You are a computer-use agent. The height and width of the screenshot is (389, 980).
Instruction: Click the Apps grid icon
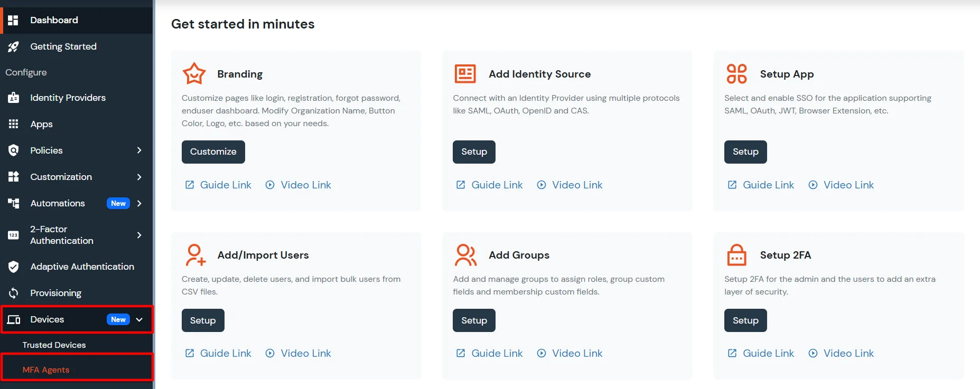click(x=13, y=124)
